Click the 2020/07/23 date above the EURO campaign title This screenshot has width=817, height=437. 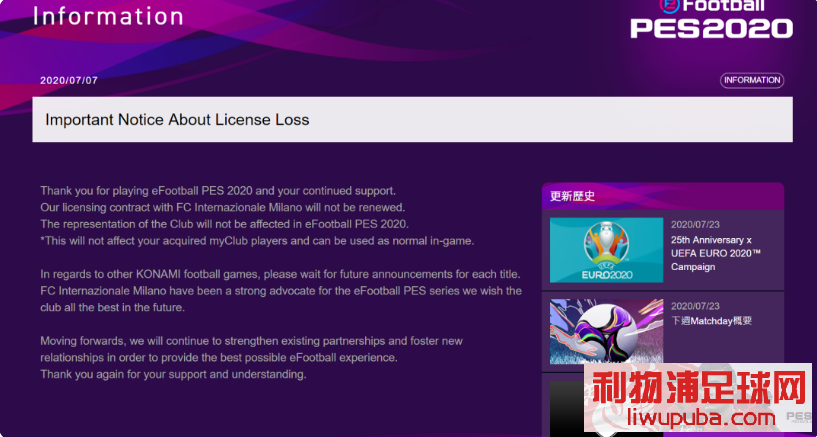click(695, 224)
